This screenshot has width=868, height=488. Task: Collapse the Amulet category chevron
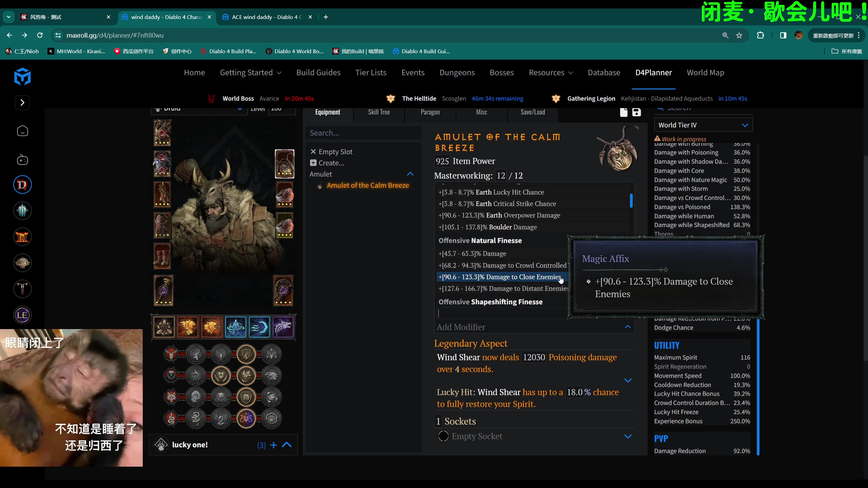click(410, 174)
